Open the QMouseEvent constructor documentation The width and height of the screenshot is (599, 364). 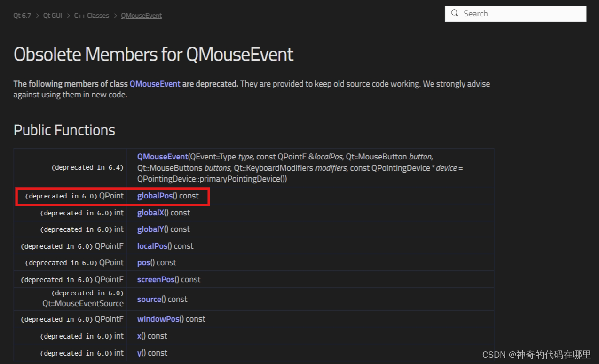pos(162,156)
